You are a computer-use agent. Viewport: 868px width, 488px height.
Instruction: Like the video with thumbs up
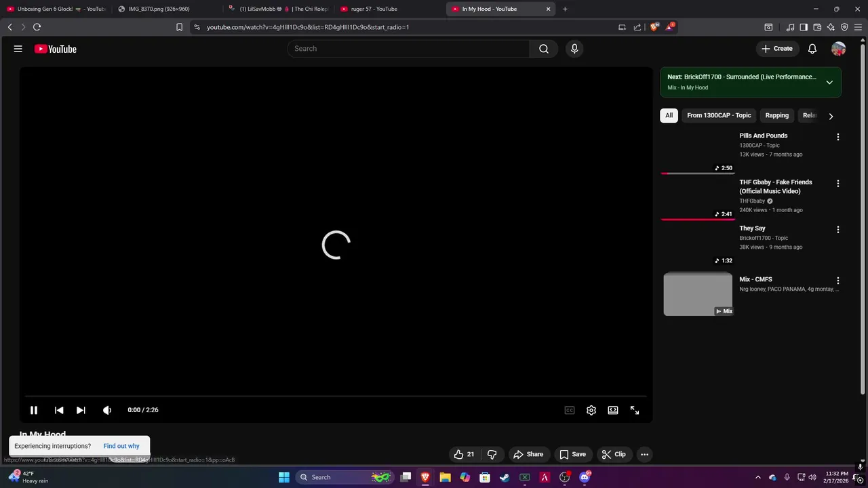(x=465, y=454)
